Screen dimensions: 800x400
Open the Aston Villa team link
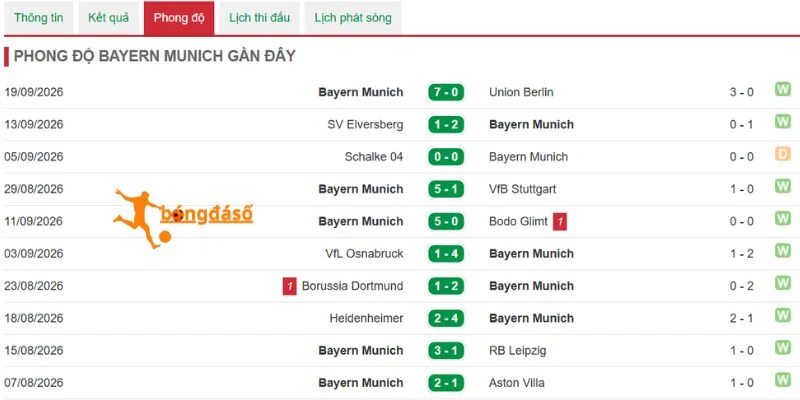(x=517, y=383)
